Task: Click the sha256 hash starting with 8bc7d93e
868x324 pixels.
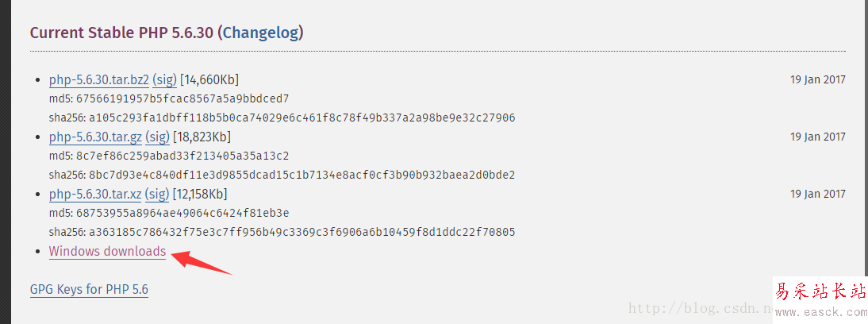Action: click(301, 175)
